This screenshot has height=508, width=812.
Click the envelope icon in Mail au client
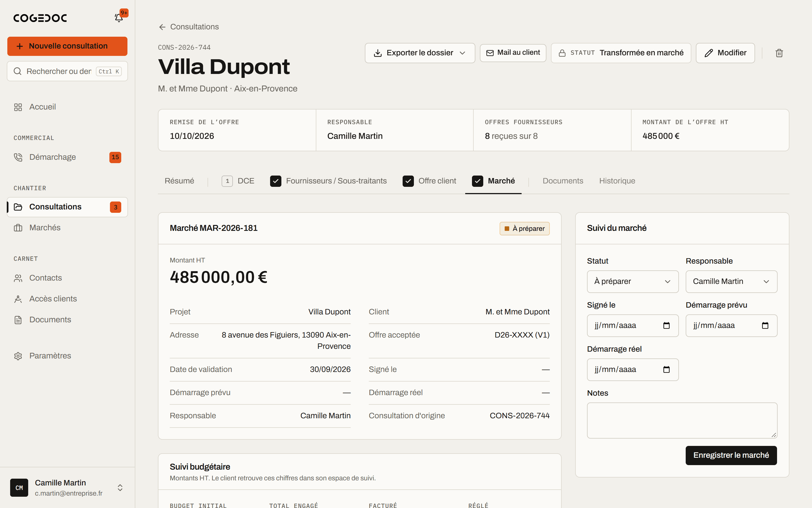coord(490,53)
